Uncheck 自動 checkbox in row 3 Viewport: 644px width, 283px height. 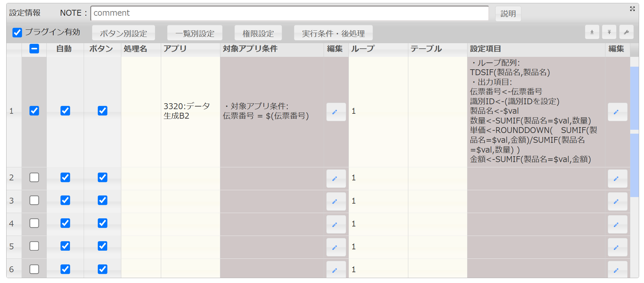click(65, 200)
